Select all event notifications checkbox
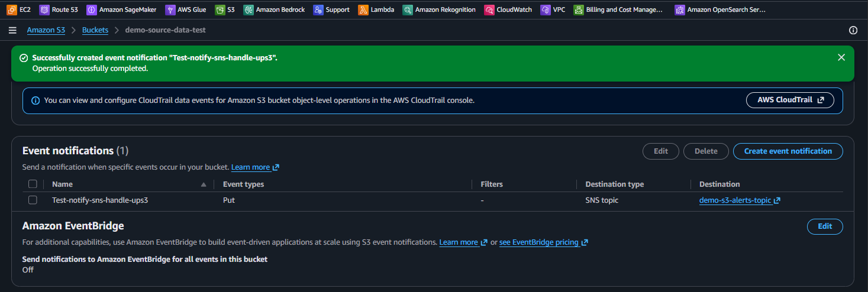Screen dimensions: 868x292 pos(33,184)
